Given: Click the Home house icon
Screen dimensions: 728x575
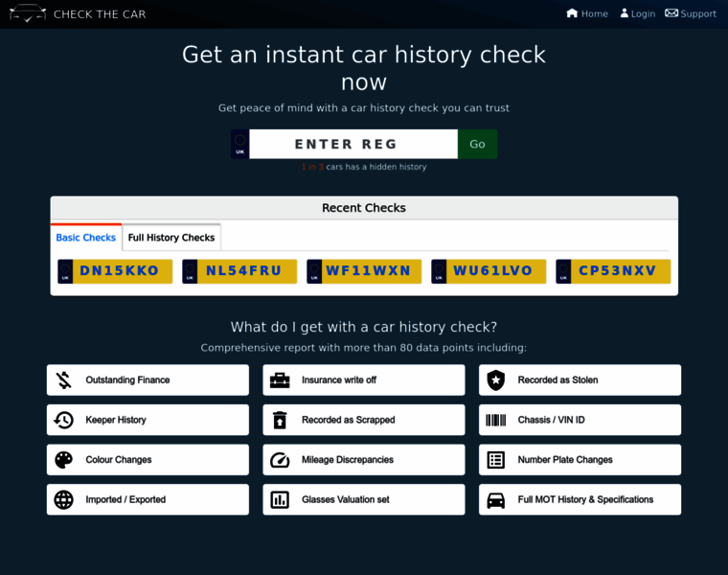Looking at the screenshot, I should coord(572,13).
